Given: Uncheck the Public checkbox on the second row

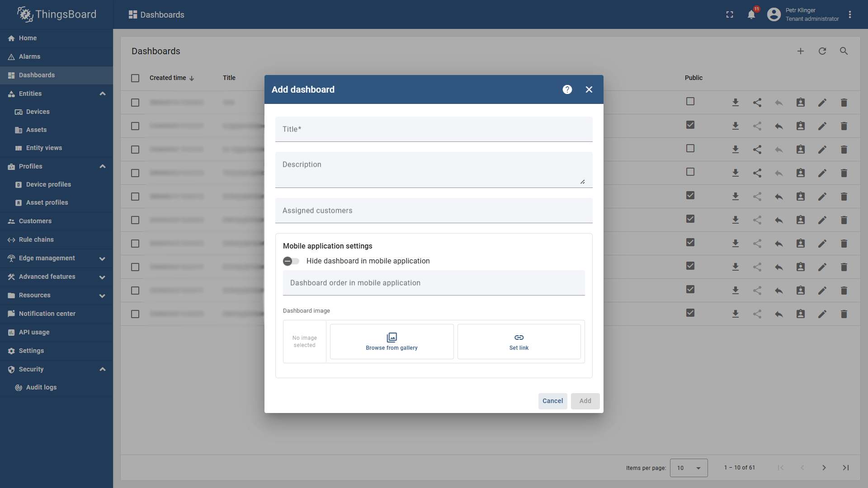Looking at the screenshot, I should point(690,125).
